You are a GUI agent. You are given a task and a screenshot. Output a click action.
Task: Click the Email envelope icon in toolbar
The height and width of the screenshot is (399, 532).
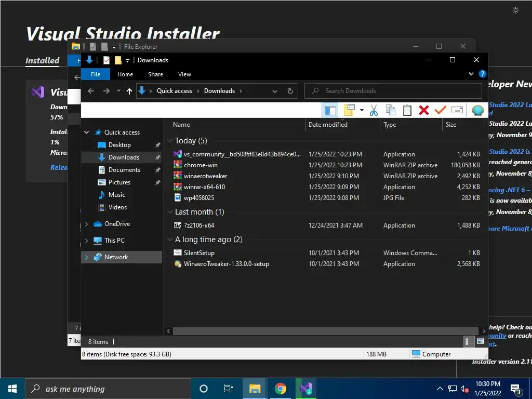pyautogui.click(x=457, y=110)
